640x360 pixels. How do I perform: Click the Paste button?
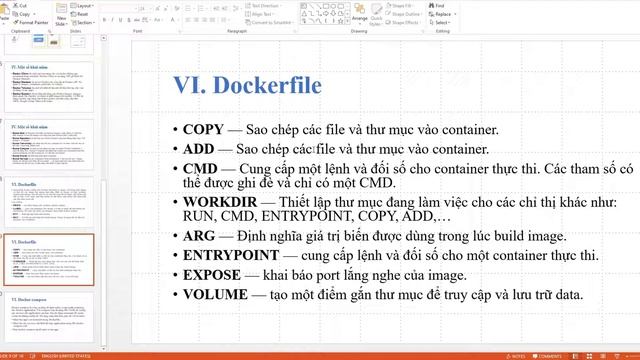4,13
